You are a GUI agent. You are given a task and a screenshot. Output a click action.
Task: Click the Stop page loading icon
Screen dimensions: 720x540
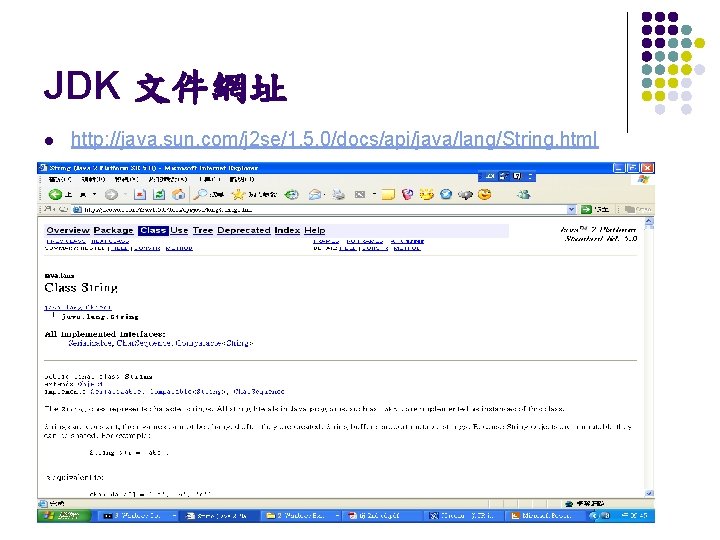pos(140,195)
